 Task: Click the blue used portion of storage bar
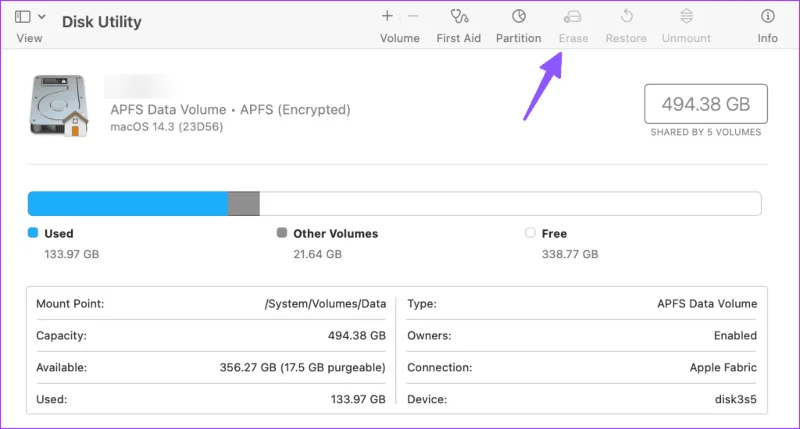pos(128,204)
